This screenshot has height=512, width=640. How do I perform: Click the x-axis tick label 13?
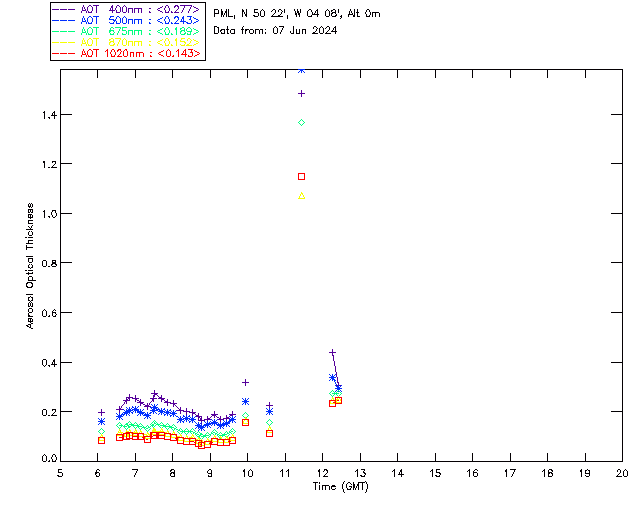[360, 474]
